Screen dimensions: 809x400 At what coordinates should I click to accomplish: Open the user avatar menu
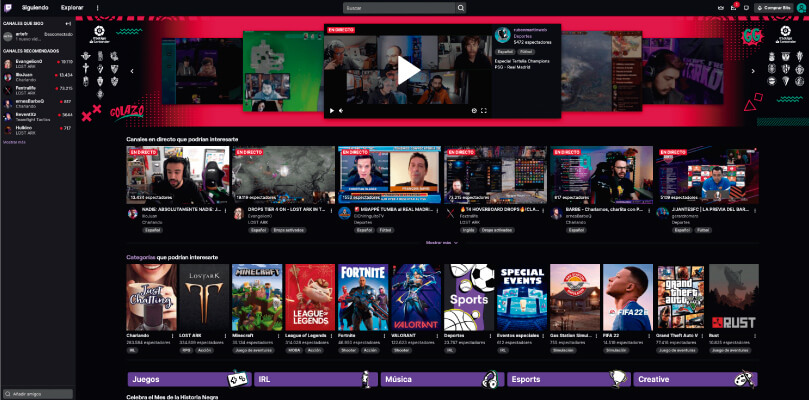(x=801, y=8)
